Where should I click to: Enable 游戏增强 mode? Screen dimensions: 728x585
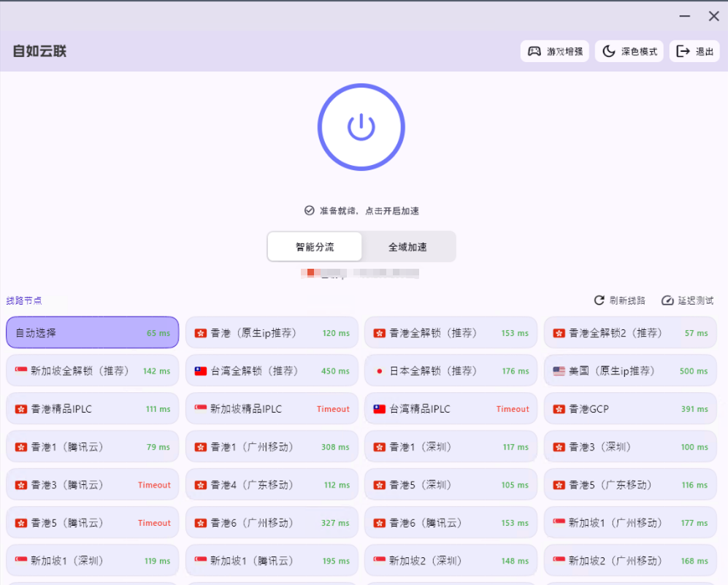coord(554,50)
